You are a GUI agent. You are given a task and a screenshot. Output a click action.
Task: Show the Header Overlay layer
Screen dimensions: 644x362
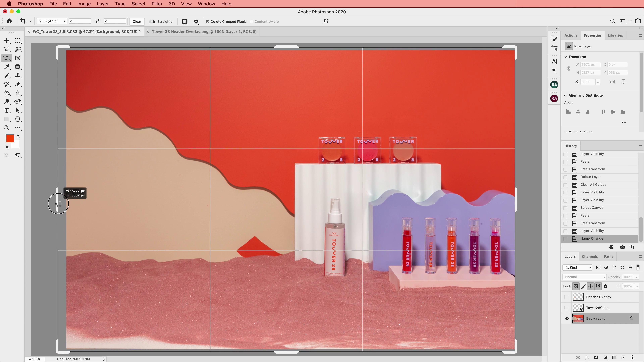[566, 297]
